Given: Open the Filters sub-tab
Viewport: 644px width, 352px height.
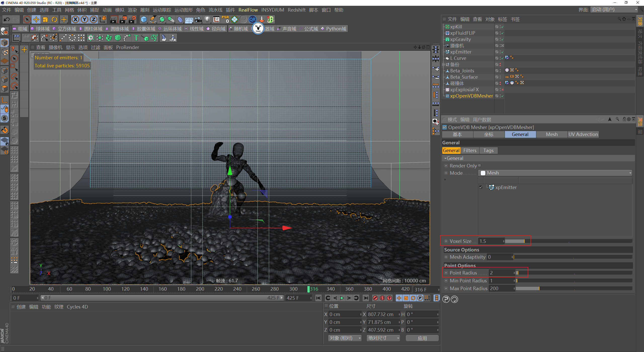Looking at the screenshot, I should [x=470, y=151].
